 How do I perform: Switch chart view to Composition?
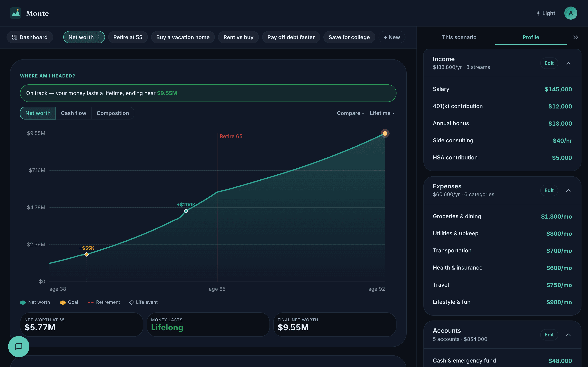coord(113,113)
